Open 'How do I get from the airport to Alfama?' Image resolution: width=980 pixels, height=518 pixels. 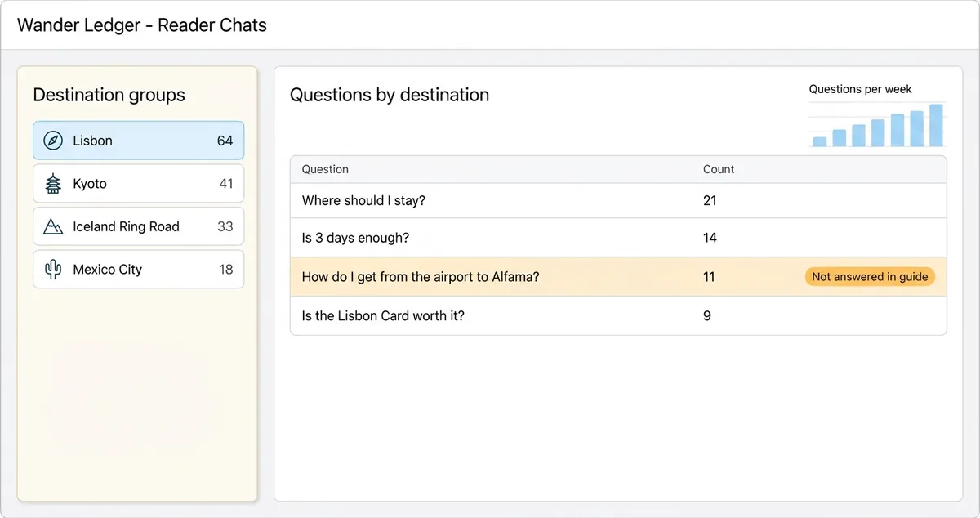(618, 277)
